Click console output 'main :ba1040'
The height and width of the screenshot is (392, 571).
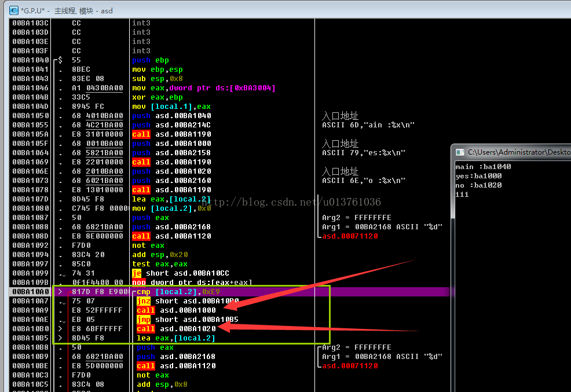pos(483,167)
